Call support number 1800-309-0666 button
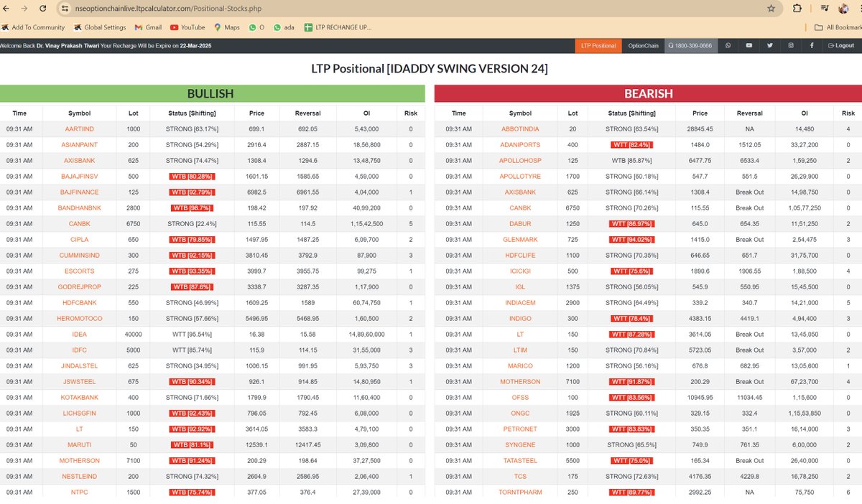862x504 pixels. 690,46
